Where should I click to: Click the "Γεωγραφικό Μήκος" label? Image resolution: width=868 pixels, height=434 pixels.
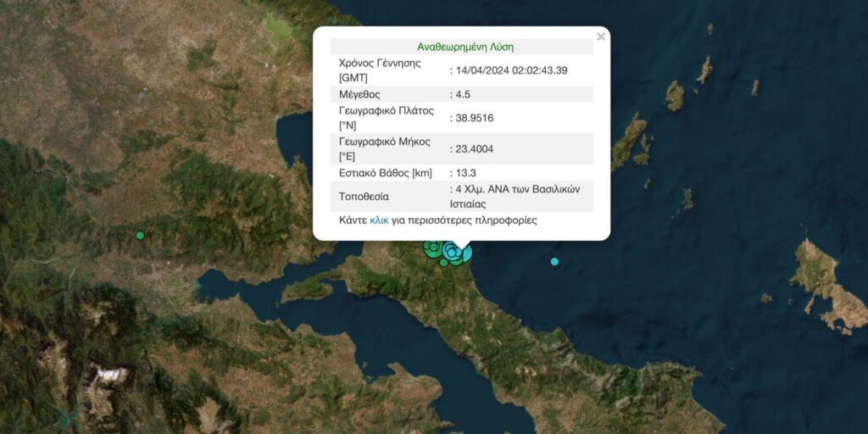[x=386, y=142]
